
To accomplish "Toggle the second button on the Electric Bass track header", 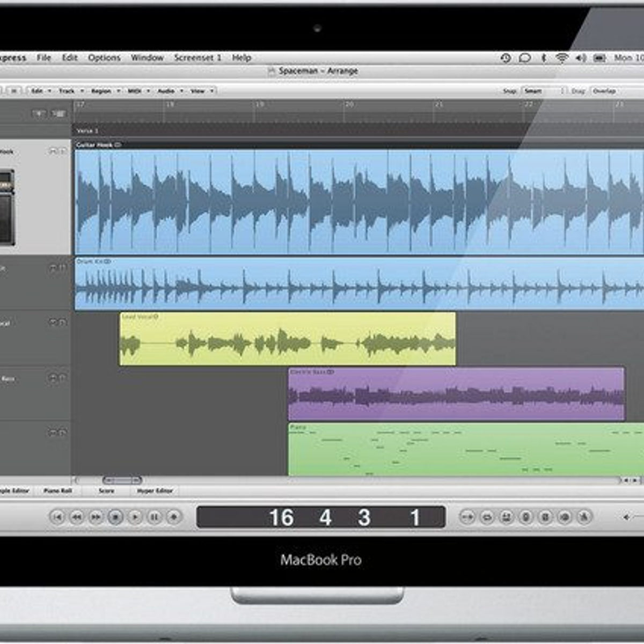I will click(x=63, y=378).
